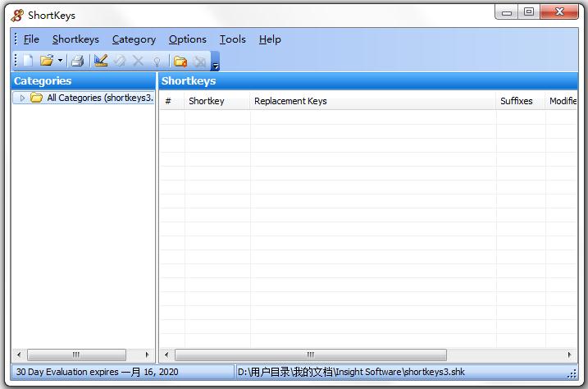Screen dimensions: 588x389
Task: Click the Add shortkey icon
Action: point(101,61)
